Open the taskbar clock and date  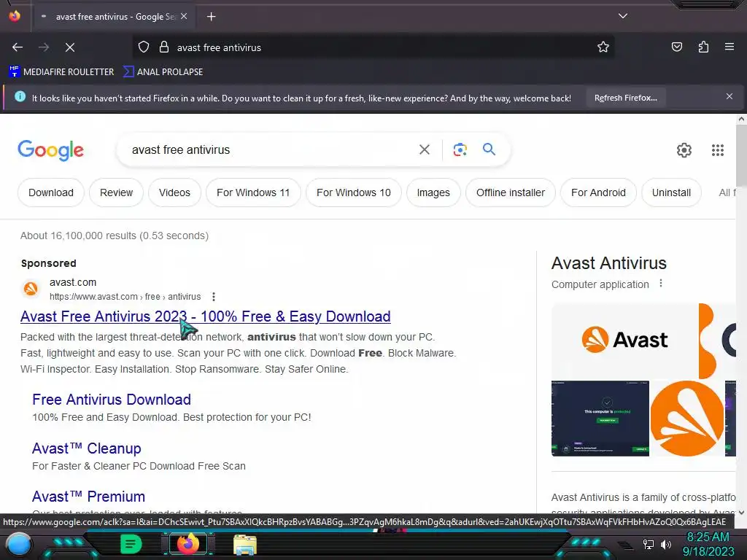coord(708,544)
